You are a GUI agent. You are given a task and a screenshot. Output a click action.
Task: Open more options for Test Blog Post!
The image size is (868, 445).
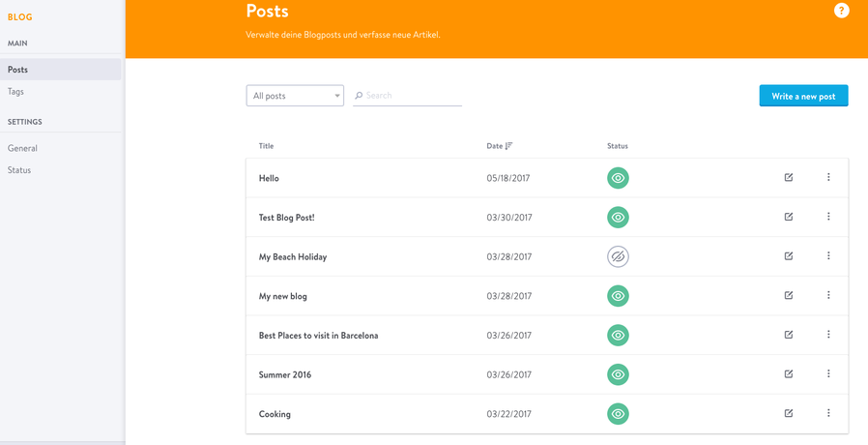click(x=828, y=216)
